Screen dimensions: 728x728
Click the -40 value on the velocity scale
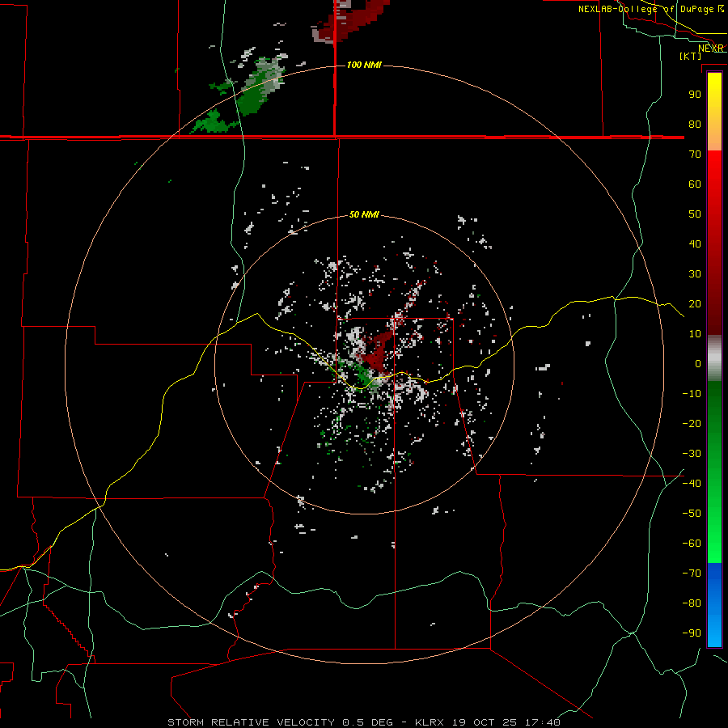click(692, 484)
